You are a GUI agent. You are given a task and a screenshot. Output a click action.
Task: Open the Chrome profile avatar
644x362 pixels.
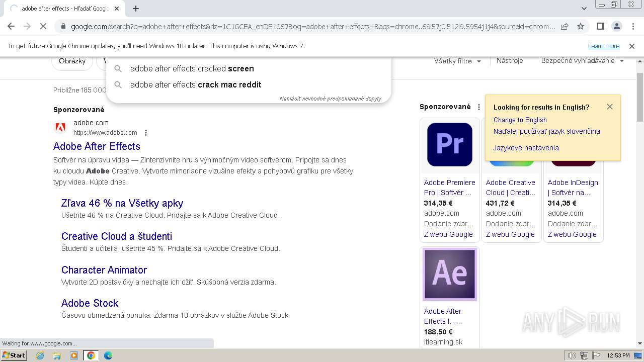click(x=616, y=26)
